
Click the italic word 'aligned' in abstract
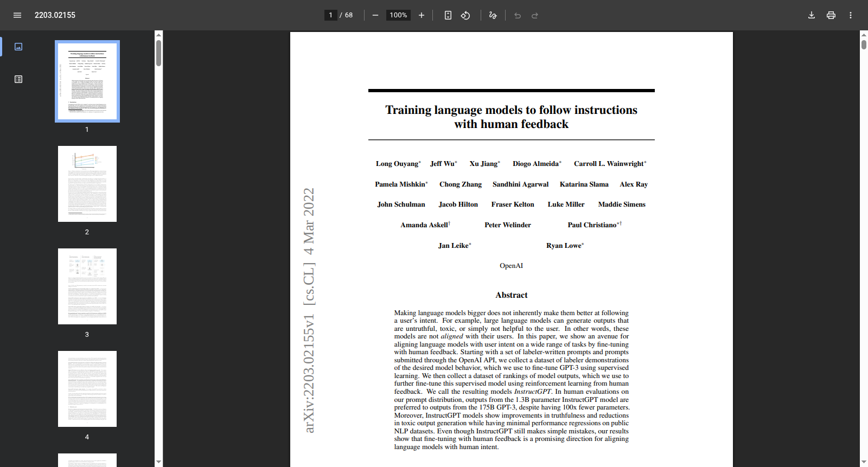pyautogui.click(x=452, y=336)
